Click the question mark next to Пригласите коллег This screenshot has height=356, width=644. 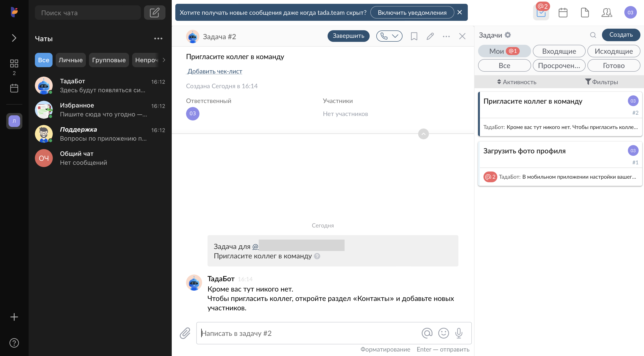pyautogui.click(x=317, y=256)
